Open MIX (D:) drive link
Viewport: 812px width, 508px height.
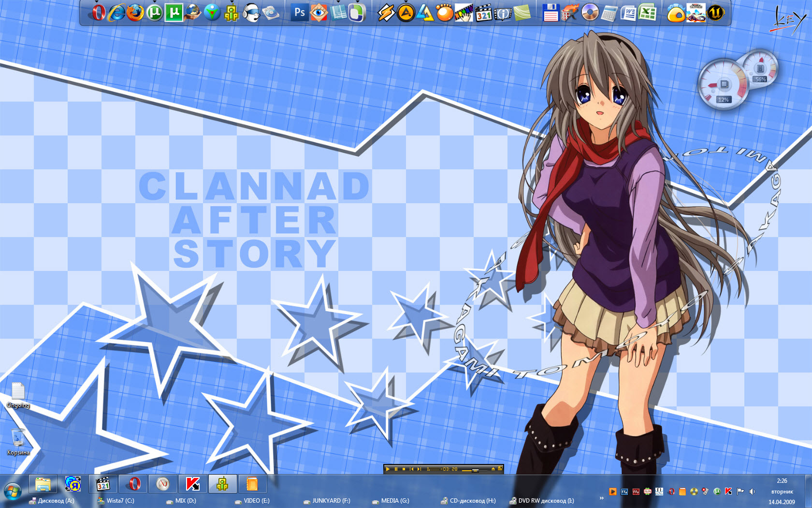(x=181, y=501)
